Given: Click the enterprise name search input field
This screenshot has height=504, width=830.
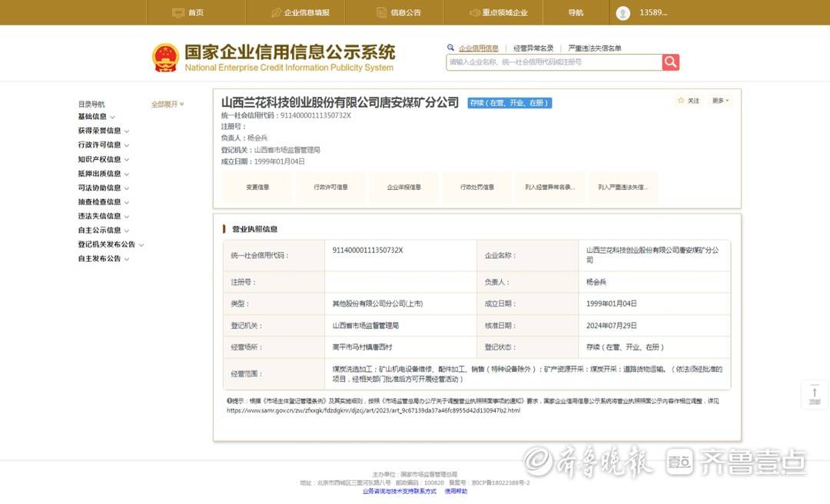Looking at the screenshot, I should (x=554, y=62).
